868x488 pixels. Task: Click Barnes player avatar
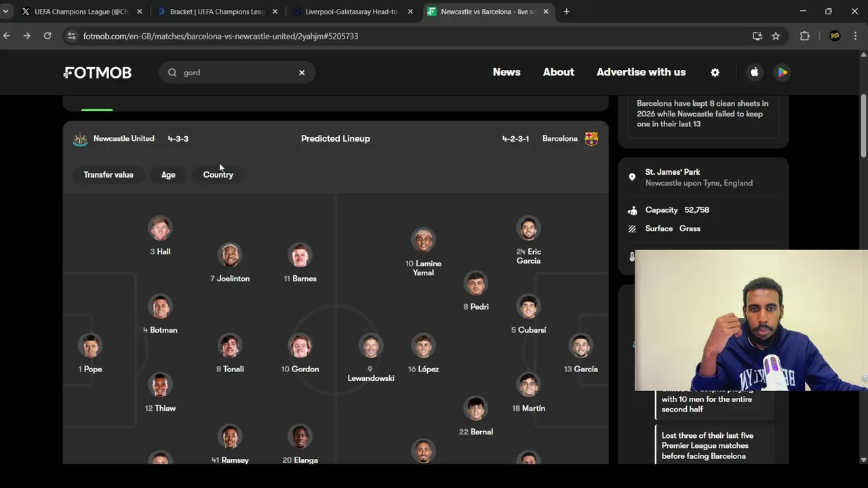point(300,256)
